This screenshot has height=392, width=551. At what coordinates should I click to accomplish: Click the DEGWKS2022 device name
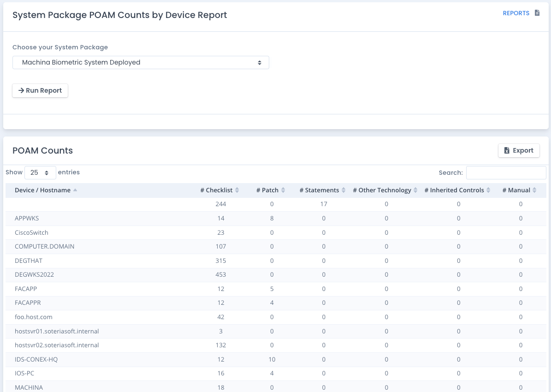pos(35,274)
